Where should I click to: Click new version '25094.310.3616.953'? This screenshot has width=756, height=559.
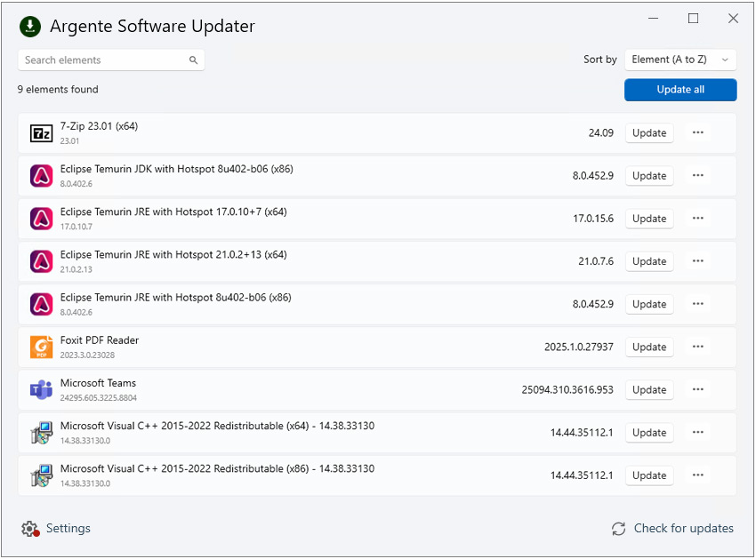567,390
